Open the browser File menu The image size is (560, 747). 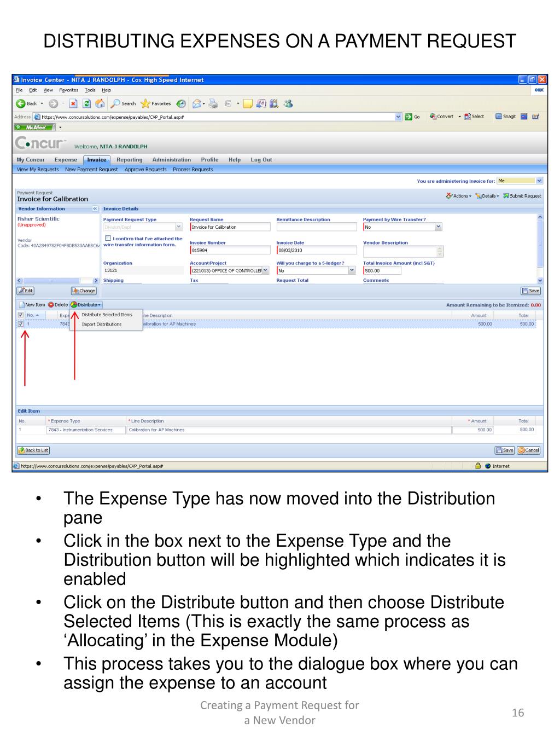coord(19,90)
